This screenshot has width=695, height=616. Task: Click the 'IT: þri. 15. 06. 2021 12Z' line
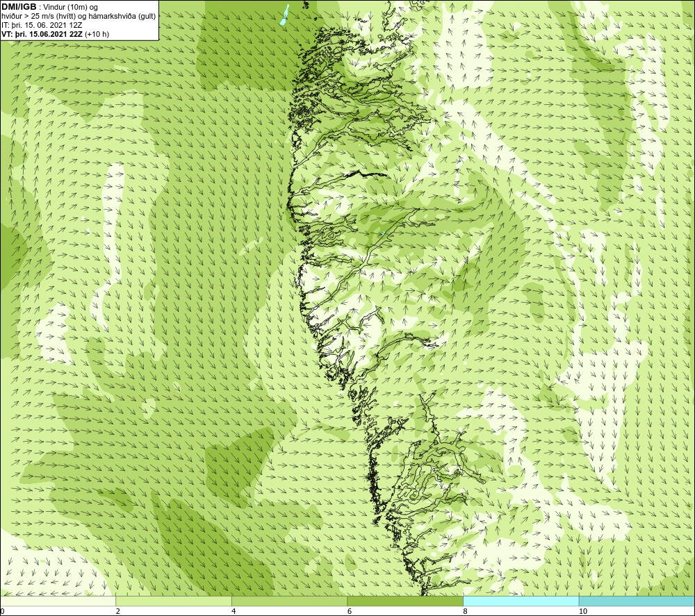tap(42, 25)
